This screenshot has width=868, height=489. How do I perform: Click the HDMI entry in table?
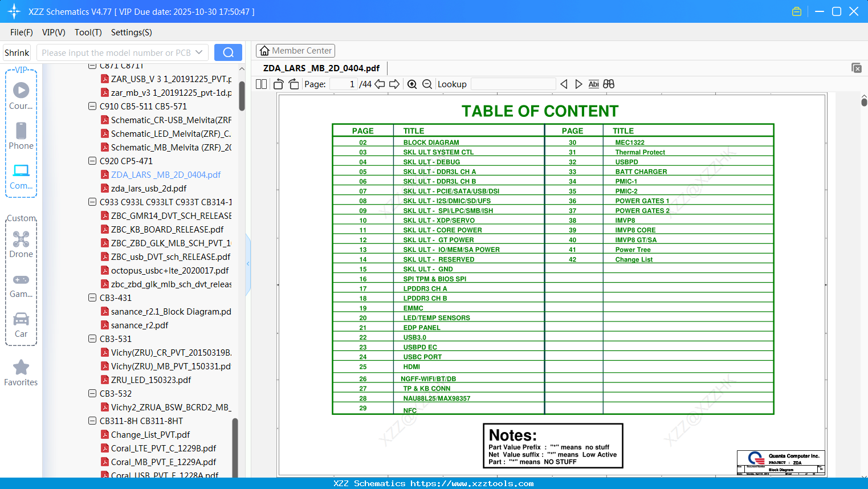(411, 366)
